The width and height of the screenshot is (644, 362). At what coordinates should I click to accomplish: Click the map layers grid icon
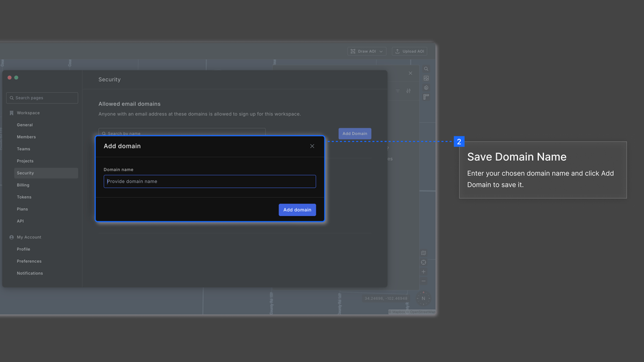(426, 79)
